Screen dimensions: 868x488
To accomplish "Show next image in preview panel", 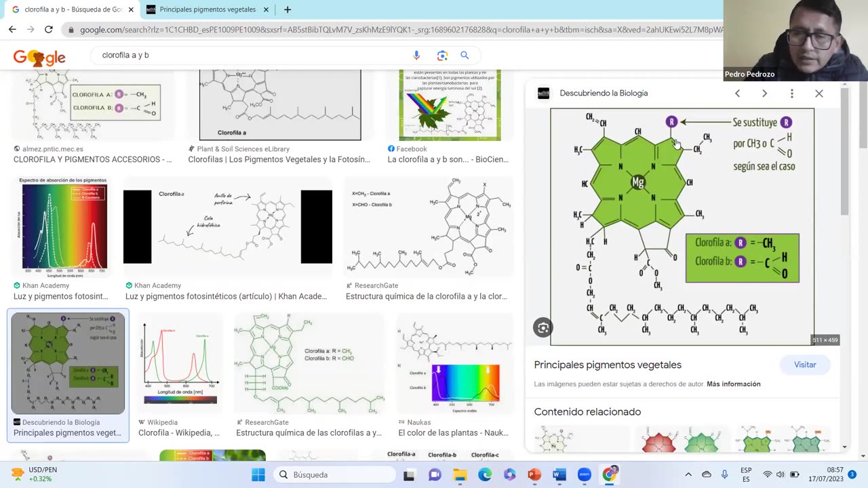I will point(764,94).
